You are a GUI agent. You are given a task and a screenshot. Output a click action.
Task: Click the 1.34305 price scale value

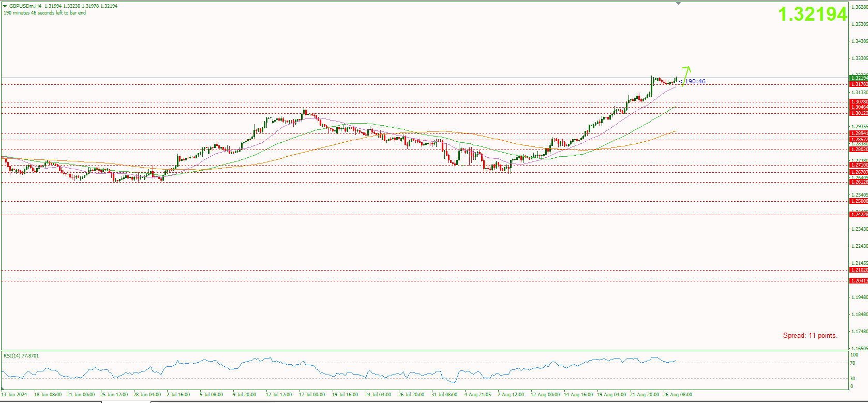coord(860,41)
